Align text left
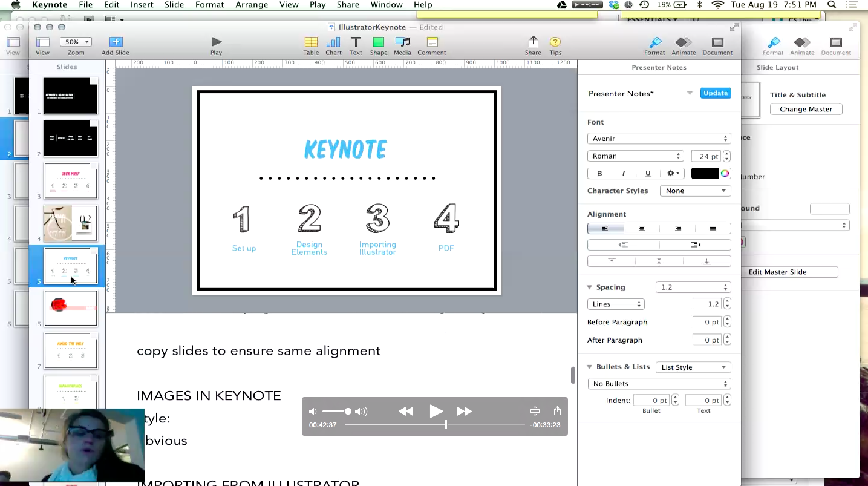This screenshot has width=868, height=486. click(x=605, y=228)
